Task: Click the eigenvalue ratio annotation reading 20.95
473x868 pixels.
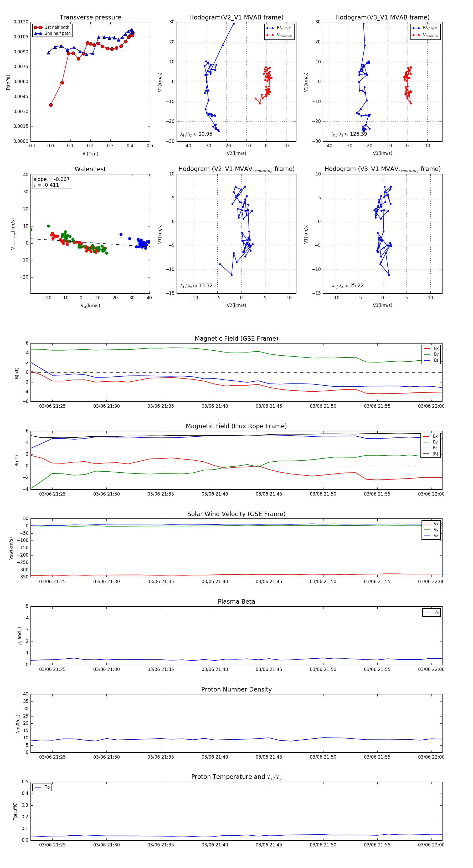Action: click(196, 134)
